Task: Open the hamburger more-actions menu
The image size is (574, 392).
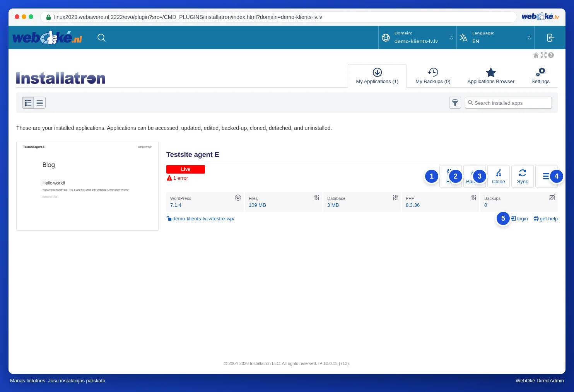Action: point(546,176)
